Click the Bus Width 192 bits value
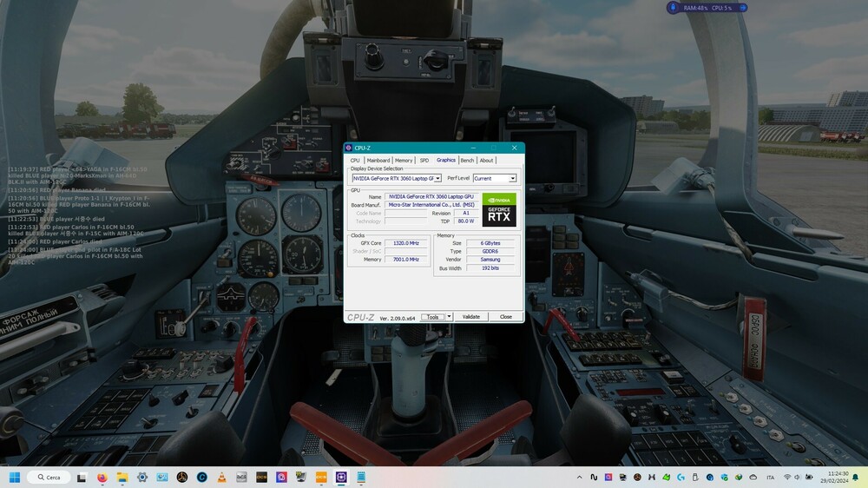 point(490,267)
